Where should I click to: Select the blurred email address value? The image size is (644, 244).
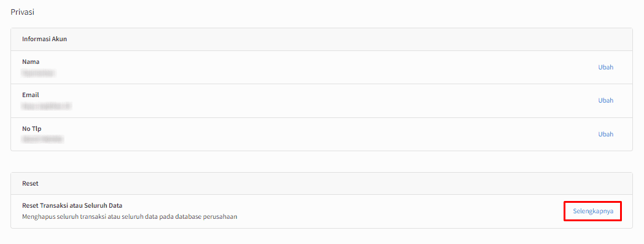[47, 106]
